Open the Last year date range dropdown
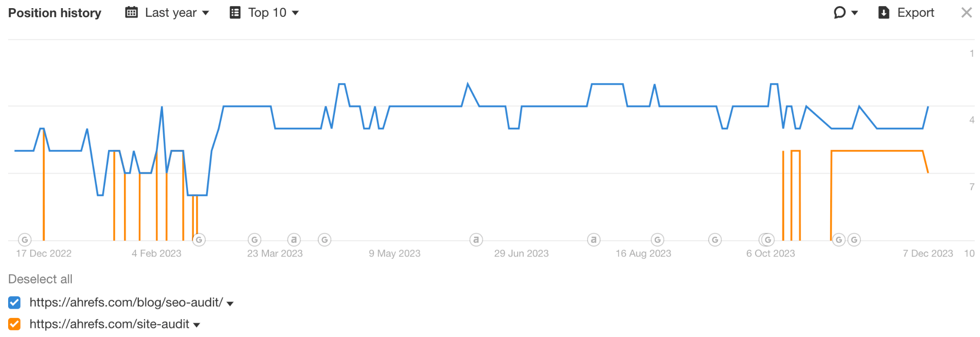Screen dimensions: 980x337 pyautogui.click(x=171, y=12)
